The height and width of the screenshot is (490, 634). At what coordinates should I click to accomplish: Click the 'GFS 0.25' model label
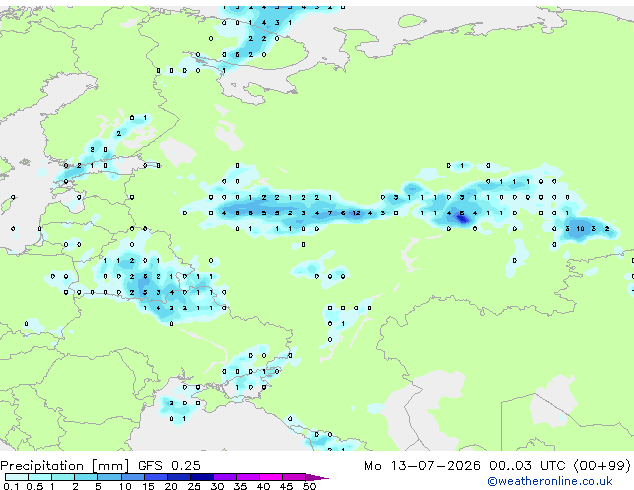tap(169, 465)
